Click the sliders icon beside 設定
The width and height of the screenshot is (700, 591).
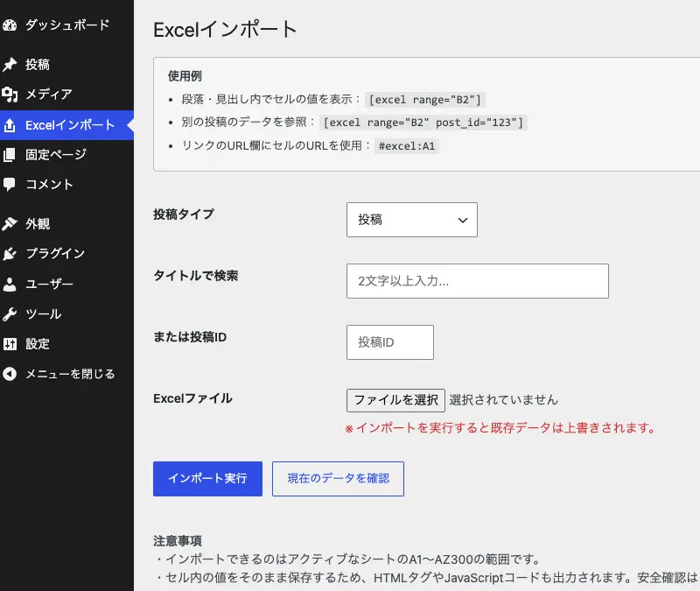[10, 344]
